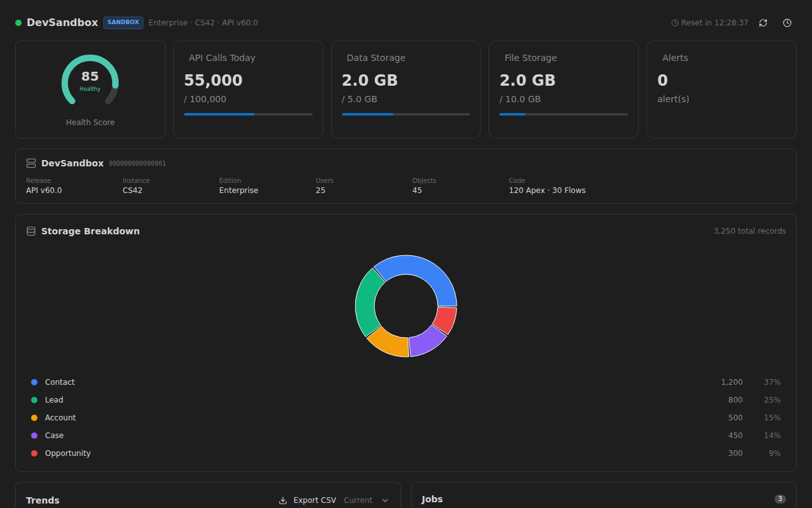
Task: Click the Account legend label
Action: pyautogui.click(x=60, y=418)
